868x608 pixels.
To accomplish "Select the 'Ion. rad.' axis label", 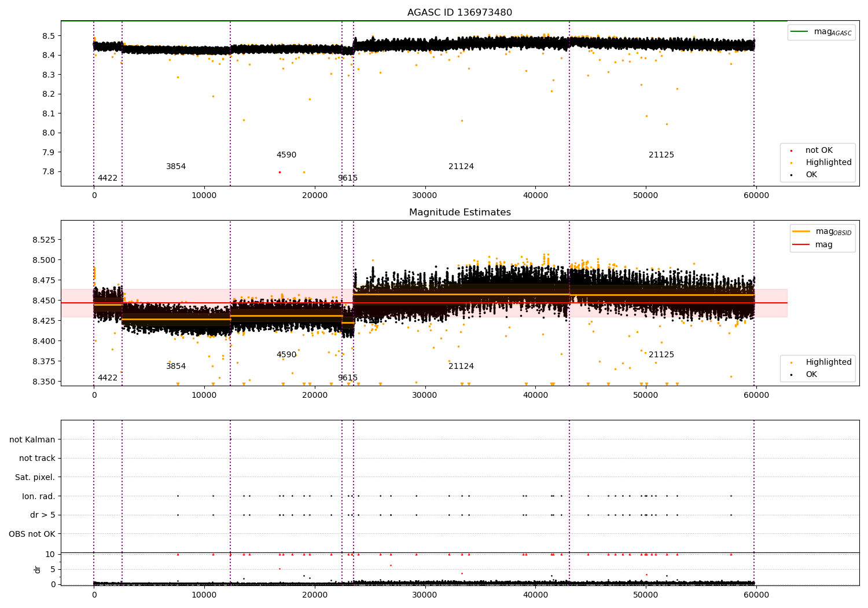I will [39, 496].
